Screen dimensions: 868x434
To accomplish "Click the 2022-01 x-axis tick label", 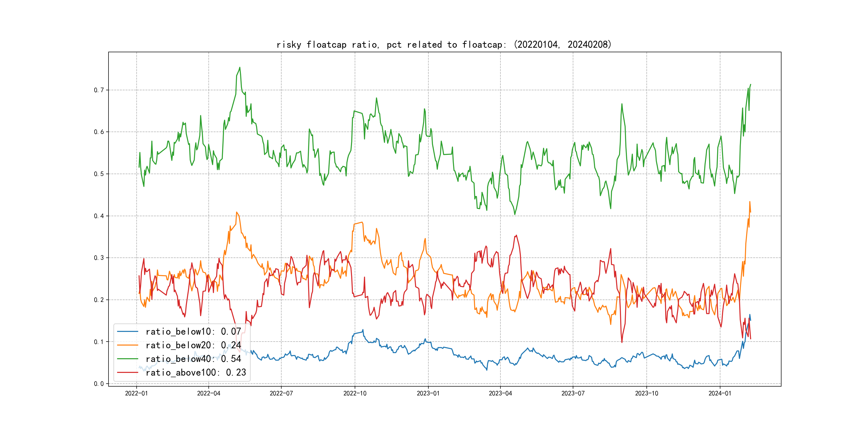I will (136, 393).
